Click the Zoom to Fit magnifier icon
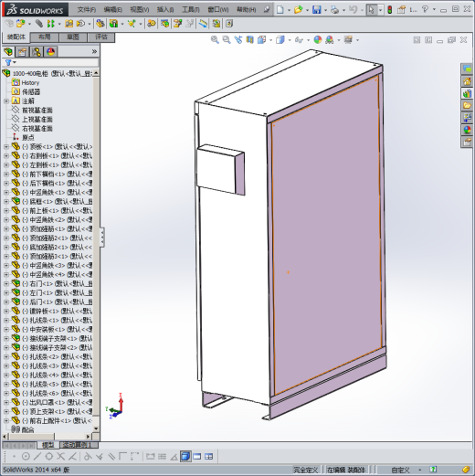The width and height of the screenshot is (475, 476). tap(215, 40)
